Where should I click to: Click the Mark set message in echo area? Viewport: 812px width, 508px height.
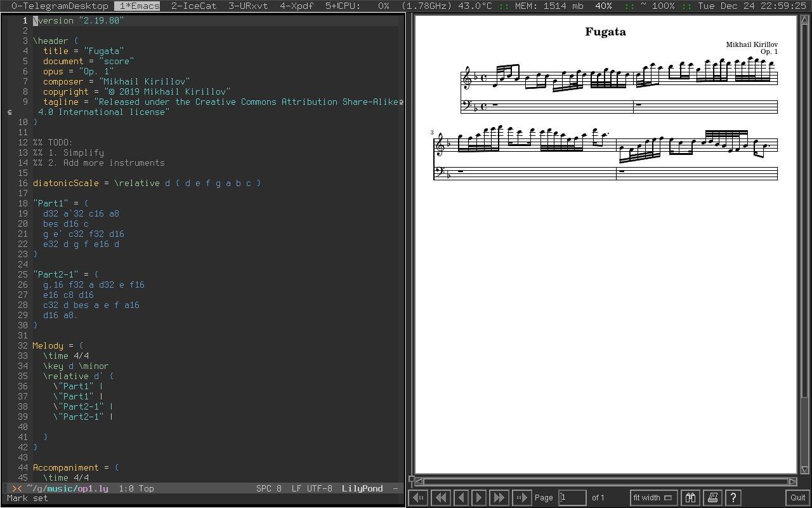pos(27,498)
